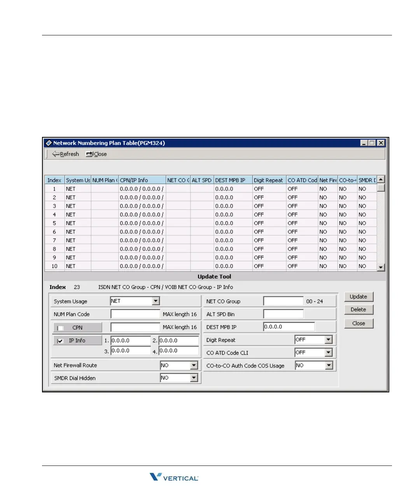Image resolution: width=420 pixels, height=504 pixels.
Task: Click IP Info address field 4
Action: coord(179,350)
